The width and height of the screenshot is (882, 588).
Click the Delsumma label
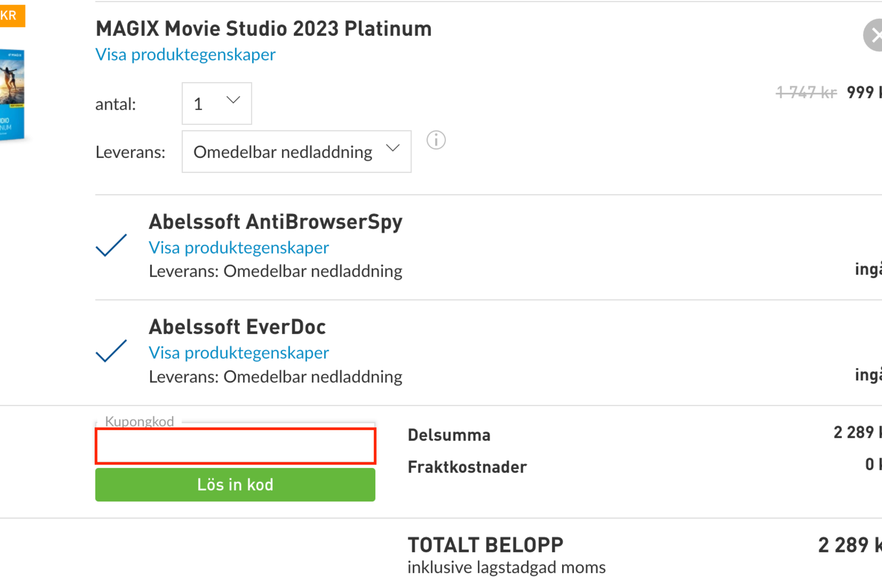449,435
